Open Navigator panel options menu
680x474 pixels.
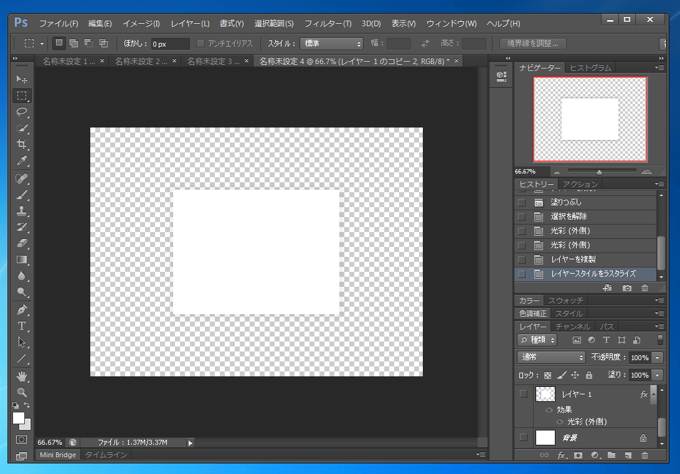click(659, 68)
